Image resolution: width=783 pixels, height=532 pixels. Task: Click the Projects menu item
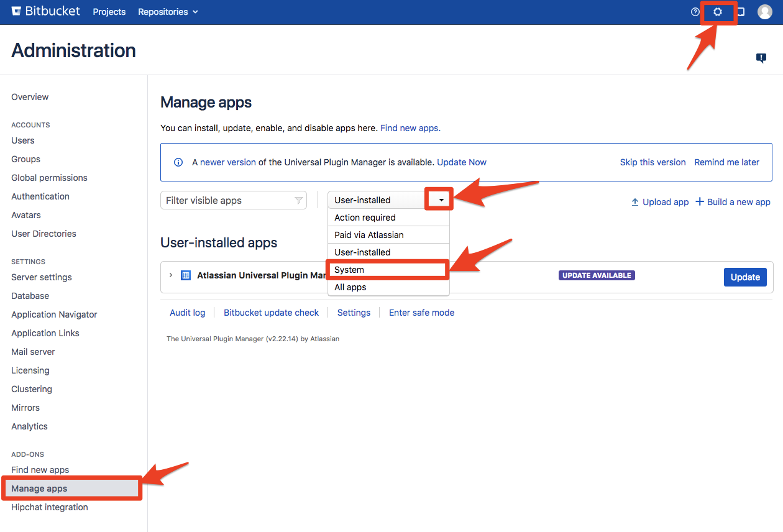click(x=109, y=11)
